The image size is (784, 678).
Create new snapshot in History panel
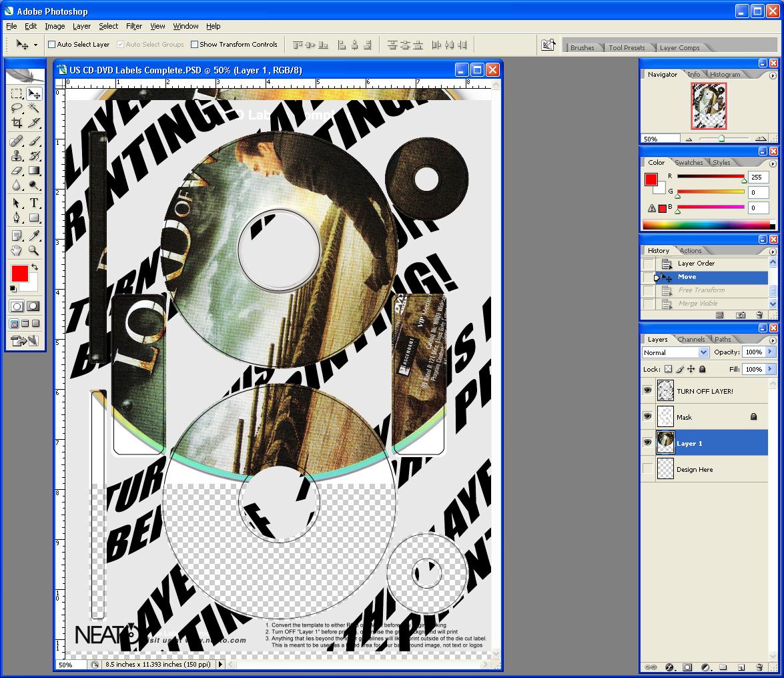[741, 315]
